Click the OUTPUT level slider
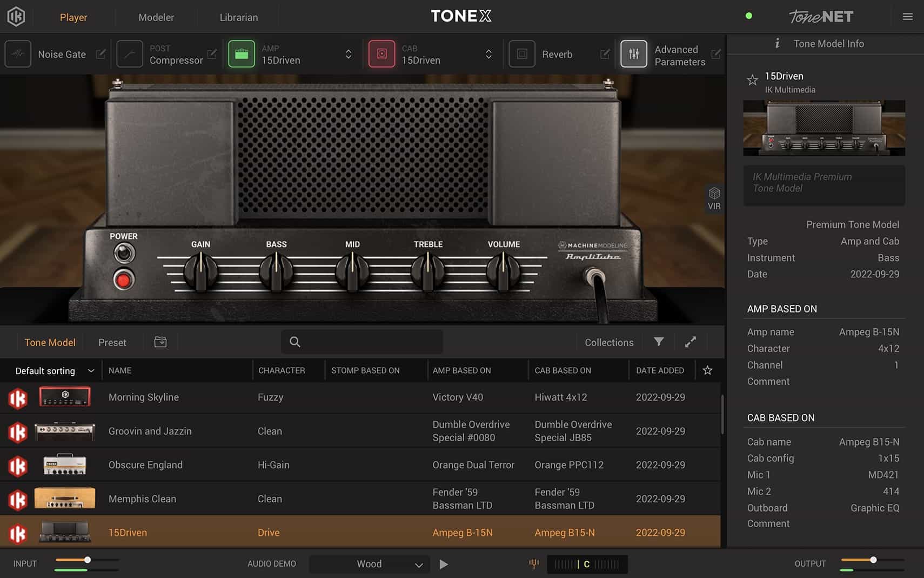 tap(872, 560)
